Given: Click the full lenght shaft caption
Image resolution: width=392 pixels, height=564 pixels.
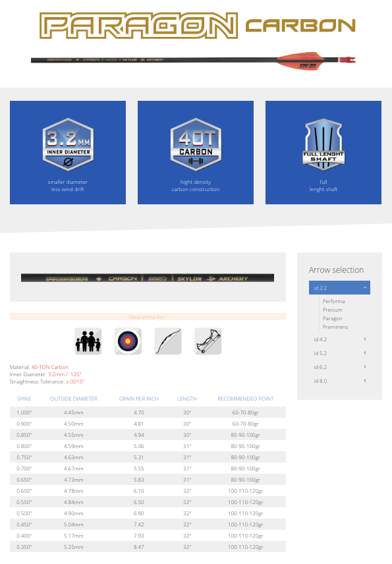Looking at the screenshot, I should 323,186.
